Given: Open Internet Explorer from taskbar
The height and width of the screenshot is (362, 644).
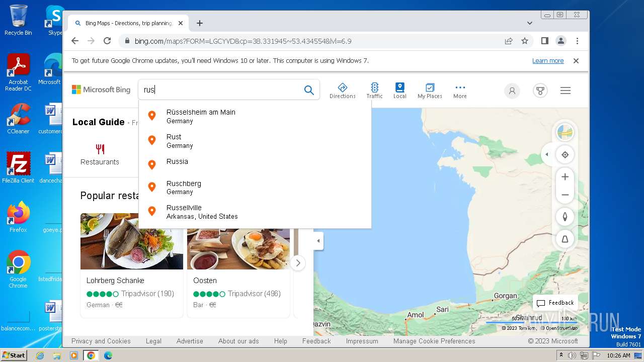Looking at the screenshot, I should [x=40, y=355].
